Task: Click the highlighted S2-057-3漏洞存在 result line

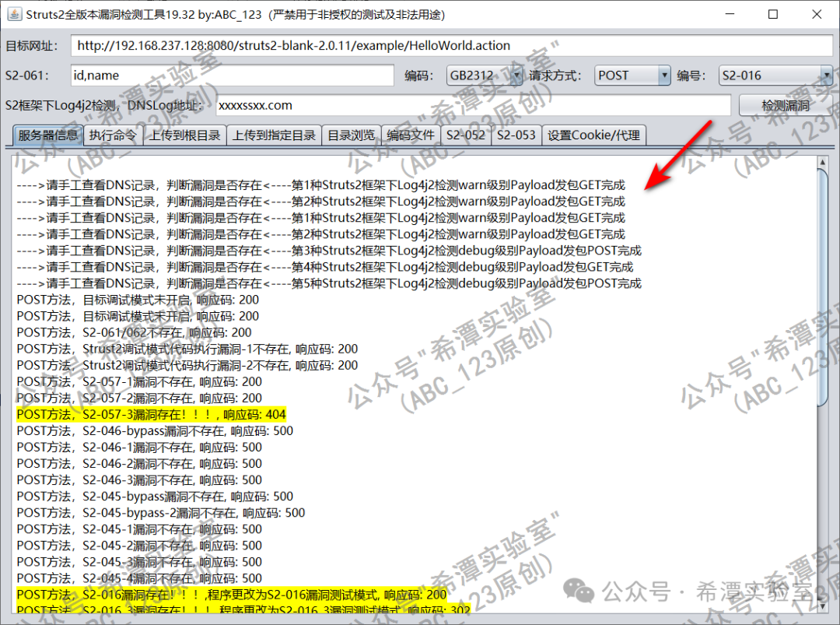Action: 151,414
